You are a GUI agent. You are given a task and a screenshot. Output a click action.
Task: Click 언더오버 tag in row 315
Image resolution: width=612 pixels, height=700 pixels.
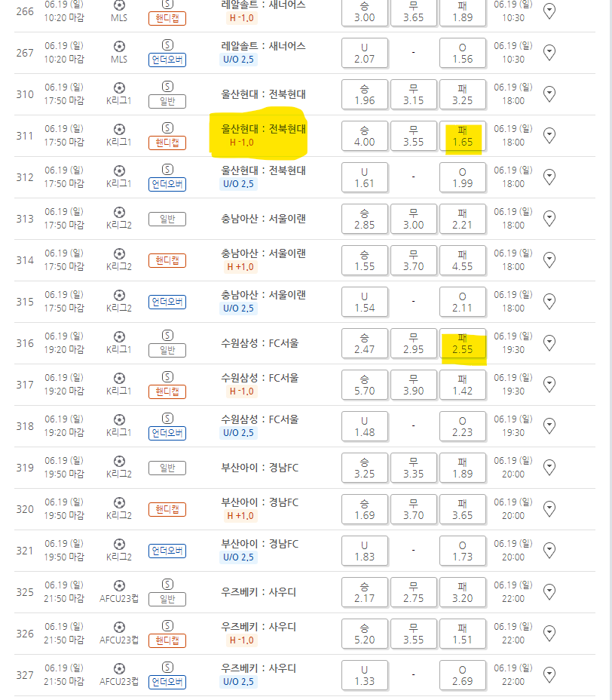point(167,302)
